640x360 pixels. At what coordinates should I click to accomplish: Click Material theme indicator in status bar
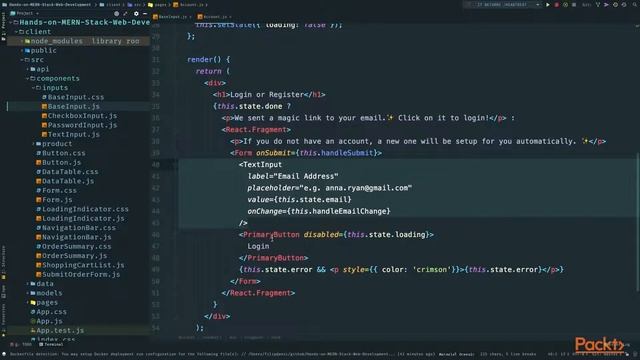tap(456, 354)
